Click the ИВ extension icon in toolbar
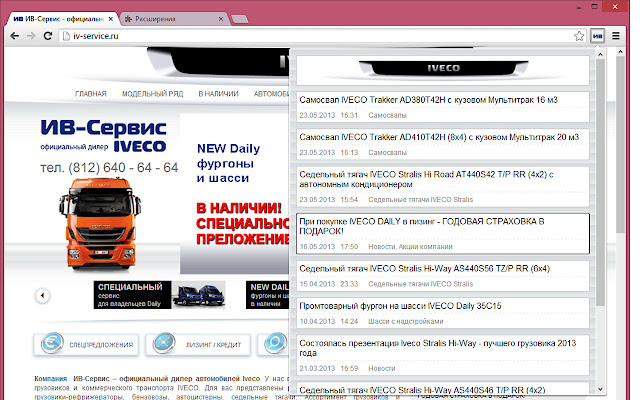This screenshot has width=640, height=400. tap(598, 36)
